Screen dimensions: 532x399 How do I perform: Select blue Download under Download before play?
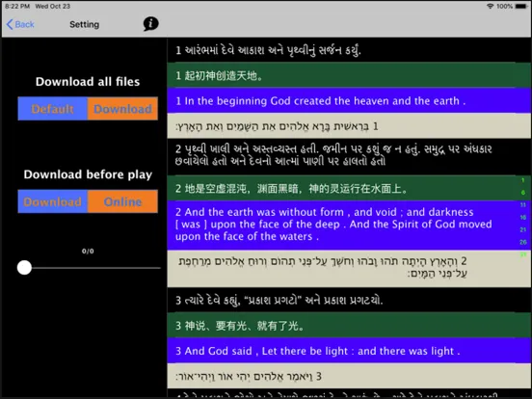53,201
